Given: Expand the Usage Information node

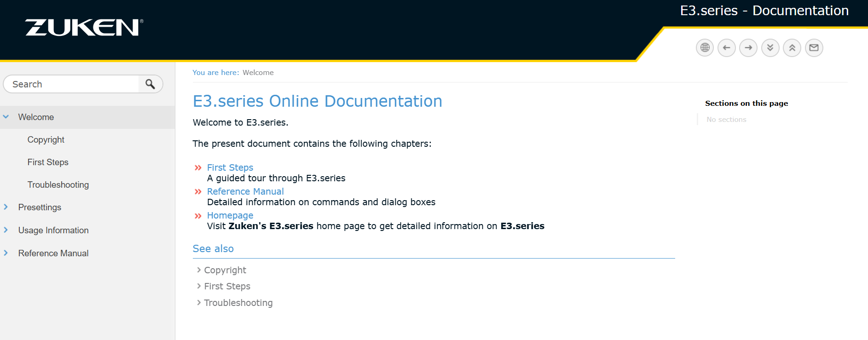Looking at the screenshot, I should 6,230.
